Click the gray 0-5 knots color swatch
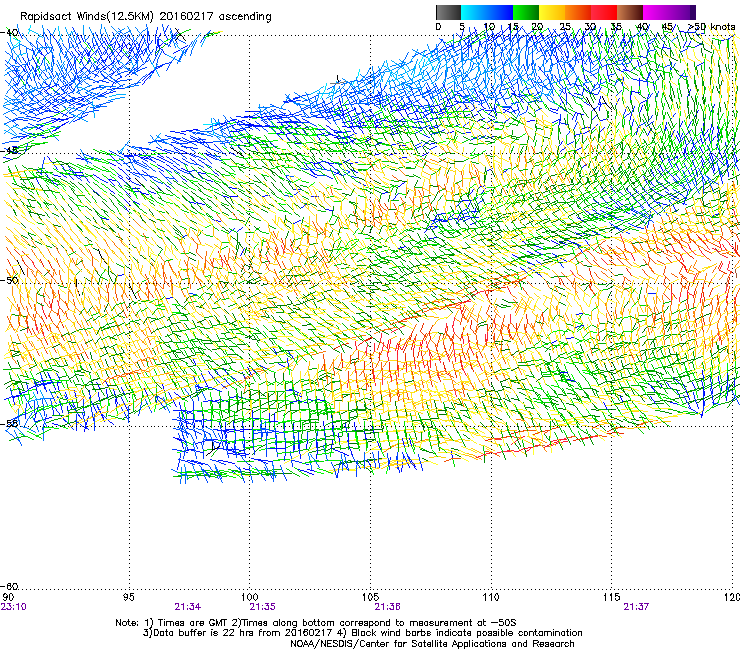Image resolution: width=740 pixels, height=650 pixels. click(x=448, y=12)
